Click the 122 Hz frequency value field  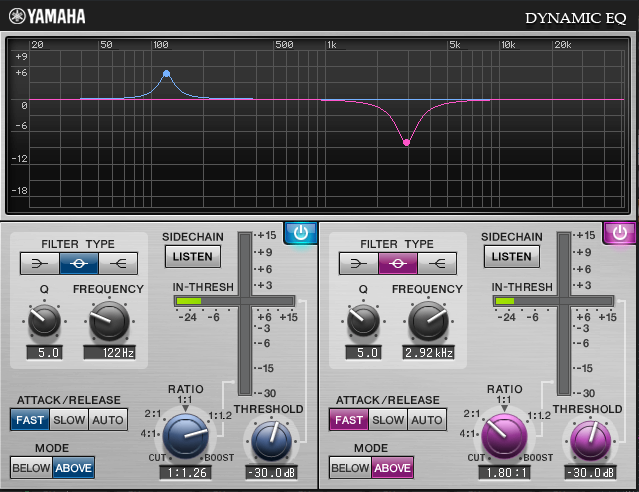(109, 353)
